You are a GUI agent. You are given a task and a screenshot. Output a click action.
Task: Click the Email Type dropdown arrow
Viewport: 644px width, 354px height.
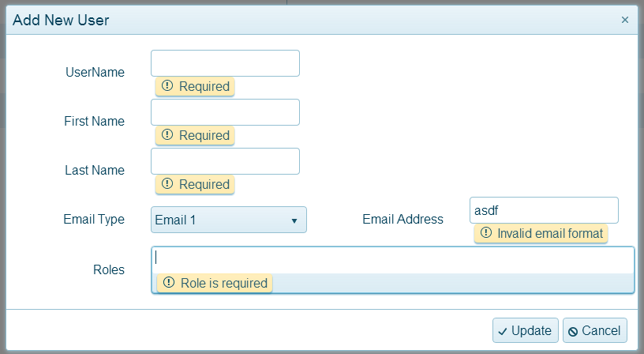pyautogui.click(x=294, y=220)
